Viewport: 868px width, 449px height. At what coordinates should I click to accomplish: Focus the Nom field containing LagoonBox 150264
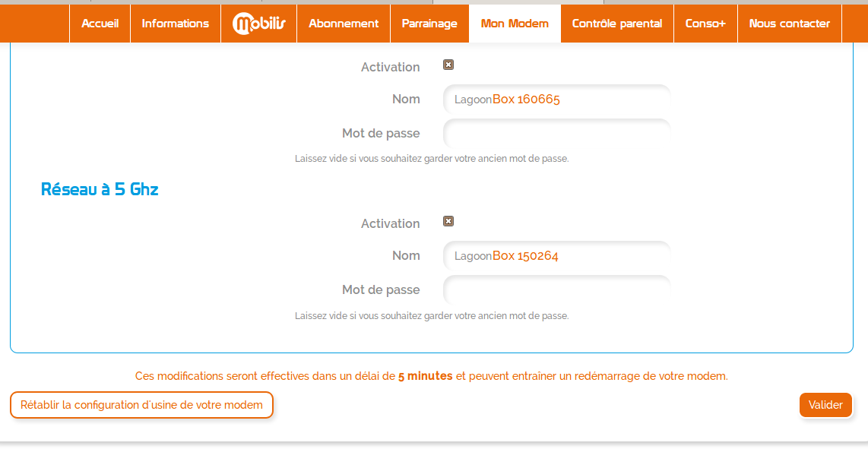tap(556, 256)
